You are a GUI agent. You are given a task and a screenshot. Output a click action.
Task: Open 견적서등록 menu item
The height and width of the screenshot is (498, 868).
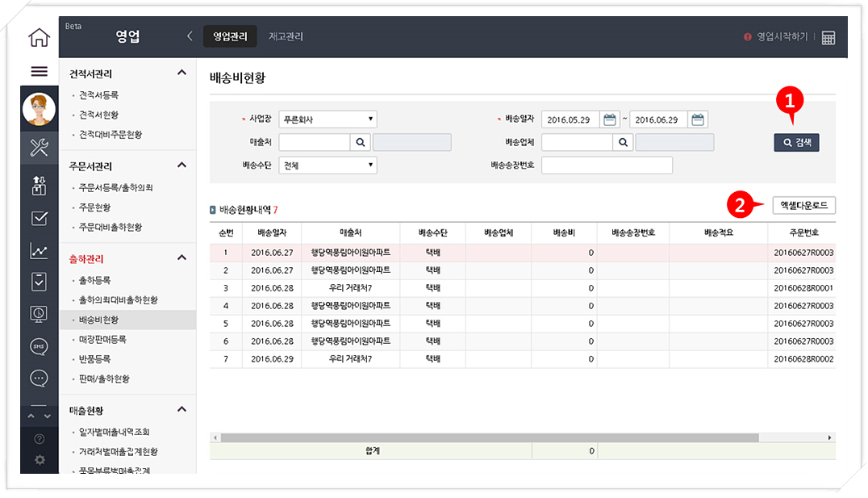click(98, 94)
